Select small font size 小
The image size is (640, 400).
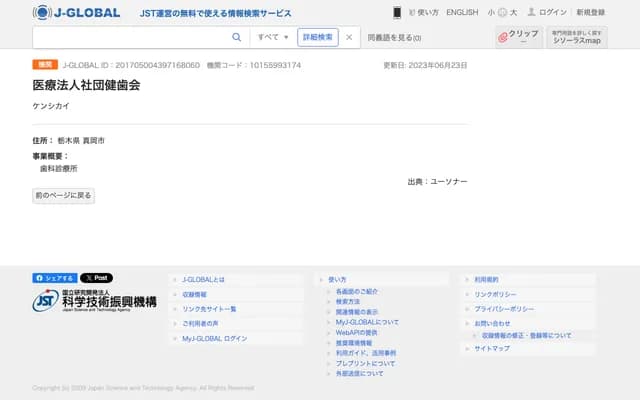point(491,12)
